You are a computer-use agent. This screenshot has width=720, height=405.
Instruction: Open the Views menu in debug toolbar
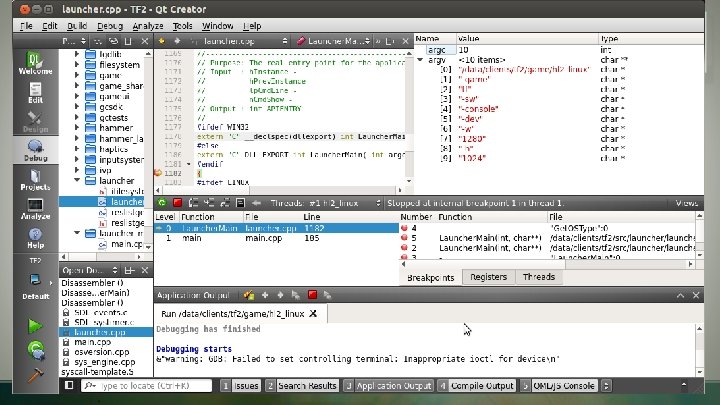(686, 203)
